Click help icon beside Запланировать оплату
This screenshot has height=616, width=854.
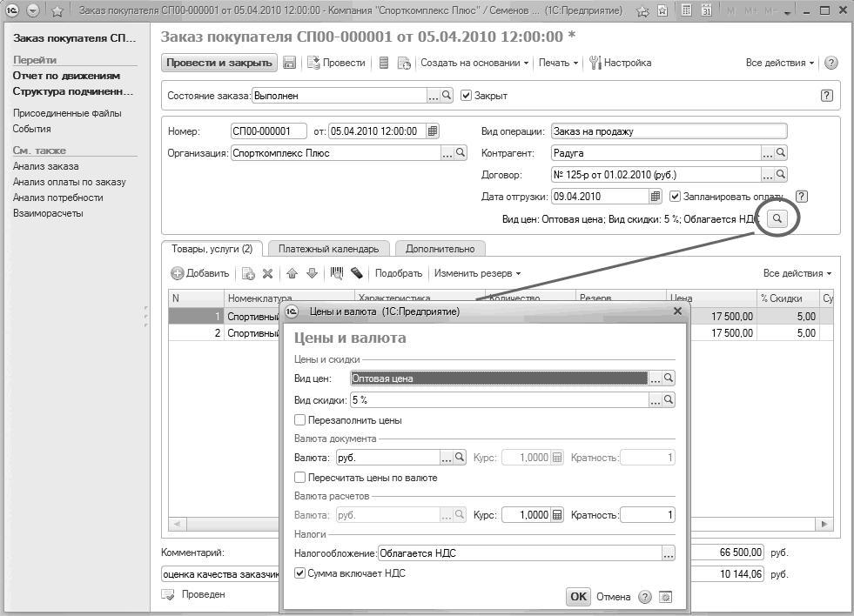pyautogui.click(x=801, y=197)
